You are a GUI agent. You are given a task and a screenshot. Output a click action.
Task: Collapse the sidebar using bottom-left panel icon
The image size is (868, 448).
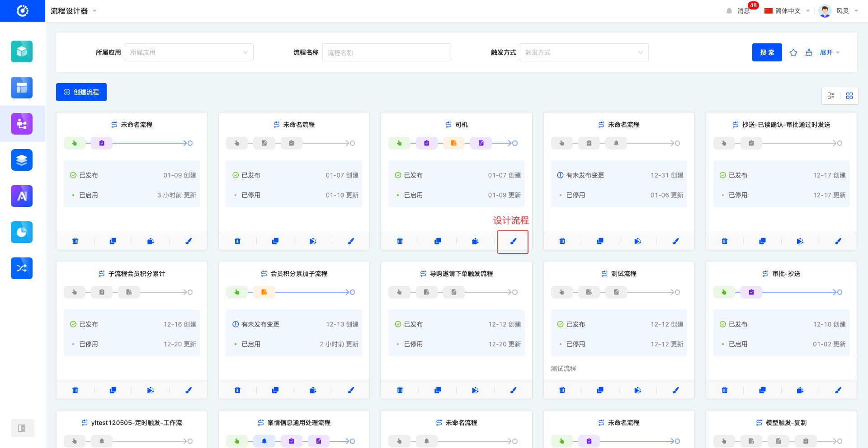22,428
